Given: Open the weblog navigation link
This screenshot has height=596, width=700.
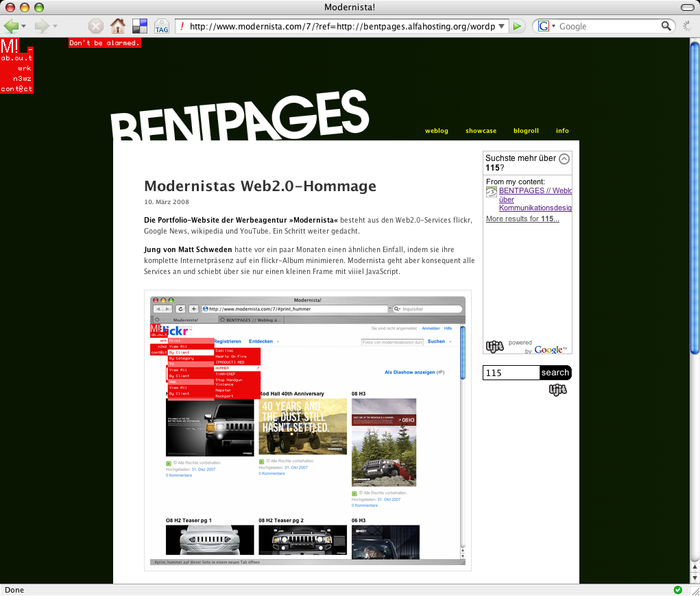Looking at the screenshot, I should (x=436, y=131).
